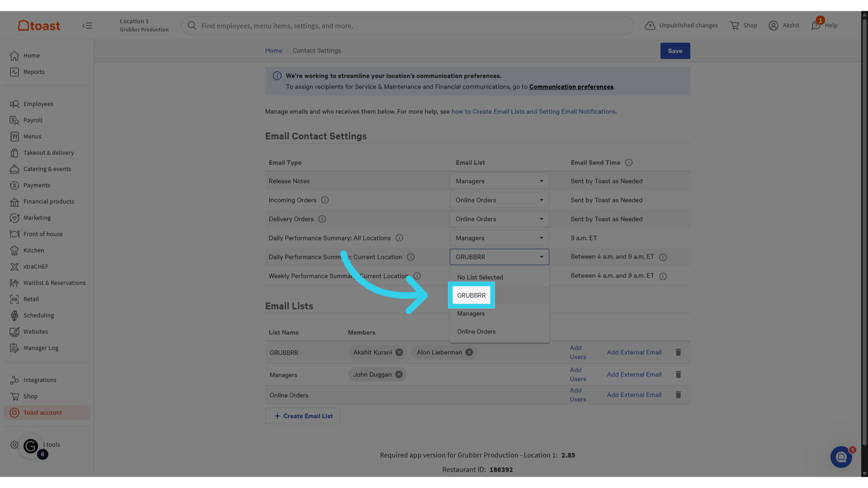Viewport: 868px width, 488px height.
Task: Delete the GRUBBRR email list
Action: tap(678, 352)
